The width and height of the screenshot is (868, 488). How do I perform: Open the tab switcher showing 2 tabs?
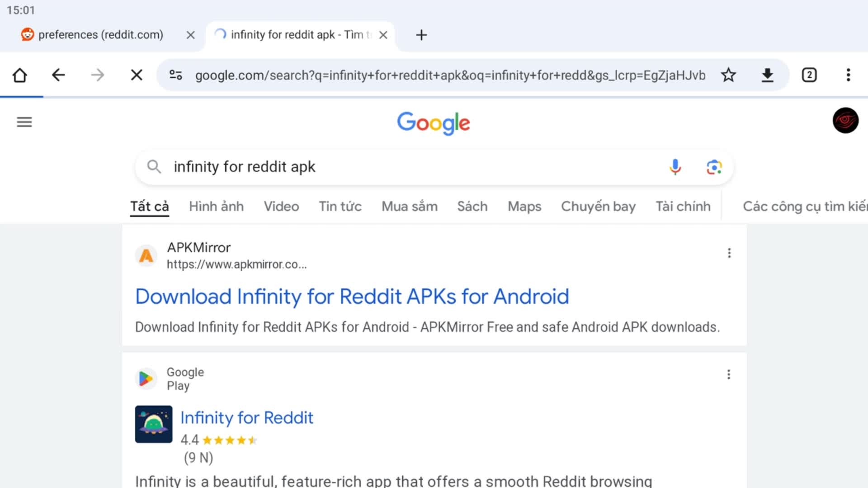809,75
